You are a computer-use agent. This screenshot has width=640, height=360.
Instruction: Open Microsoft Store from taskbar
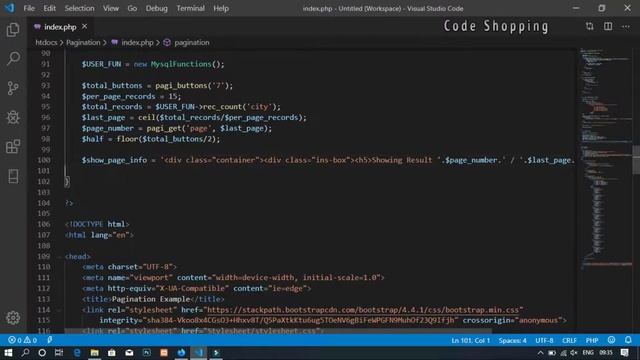pyautogui.click(x=111, y=353)
